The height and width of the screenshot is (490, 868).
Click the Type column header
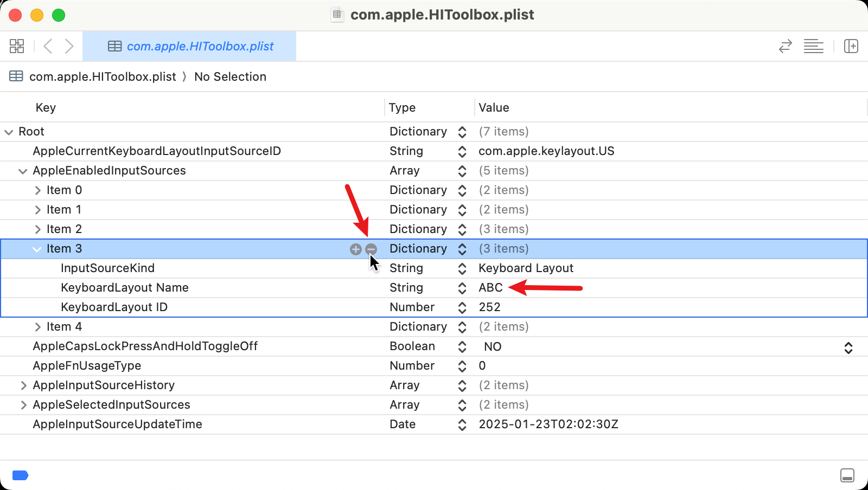[402, 107]
